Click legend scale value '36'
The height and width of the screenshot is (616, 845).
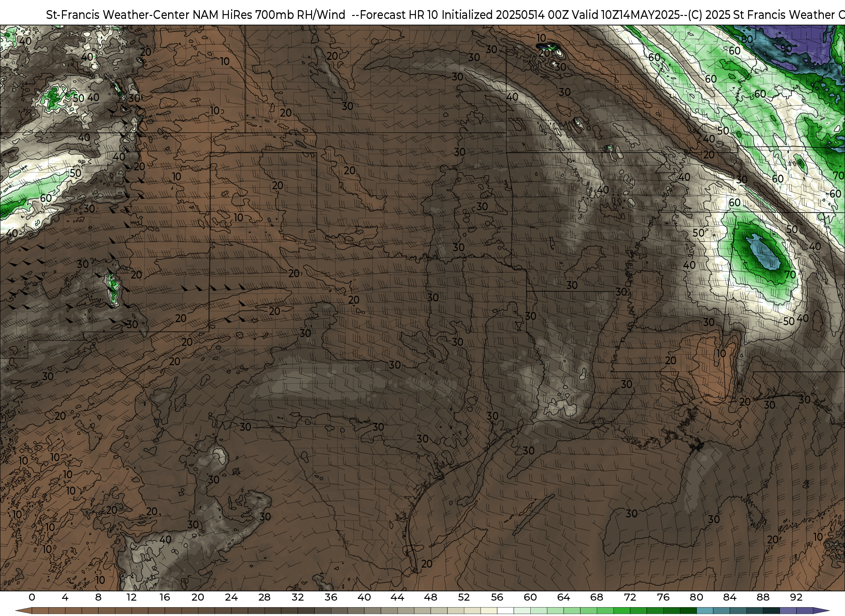coord(331,597)
